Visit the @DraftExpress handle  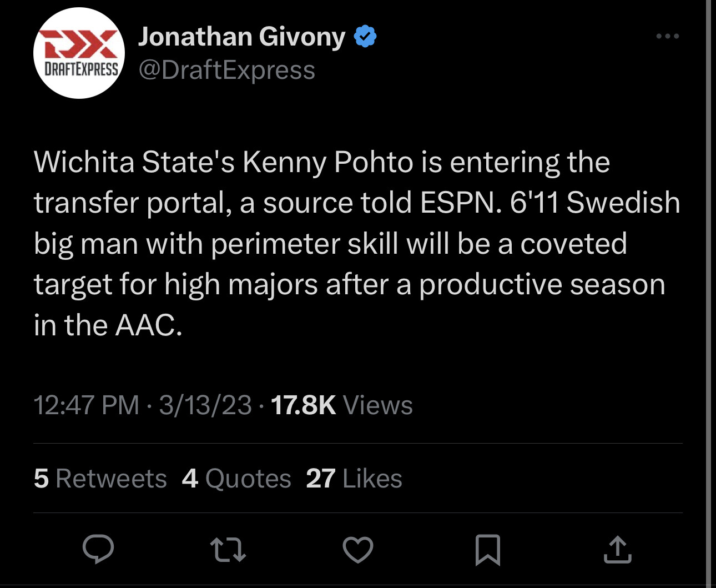click(226, 70)
